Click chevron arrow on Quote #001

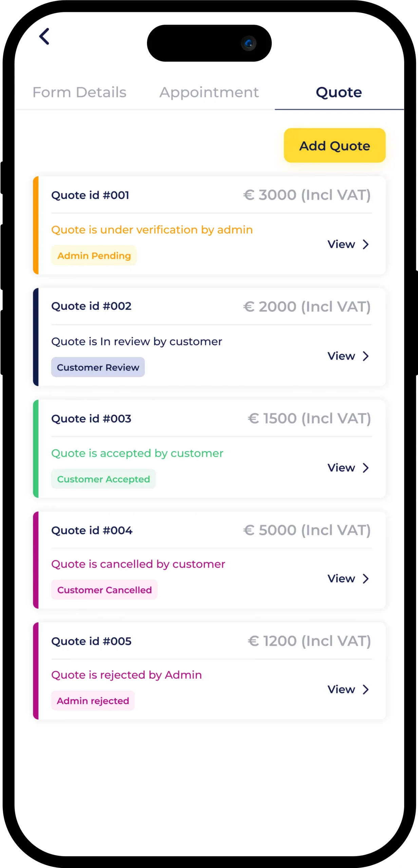(x=365, y=244)
